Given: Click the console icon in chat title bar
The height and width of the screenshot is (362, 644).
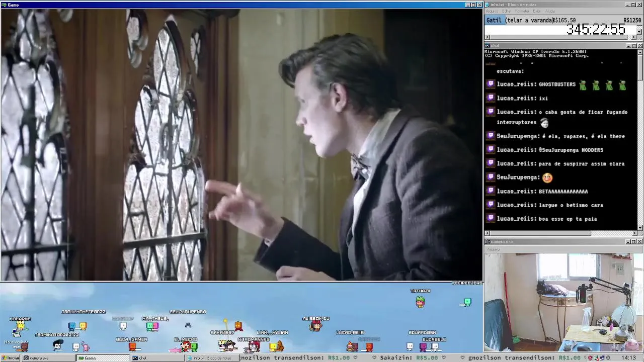Looking at the screenshot, I should click(487, 46).
